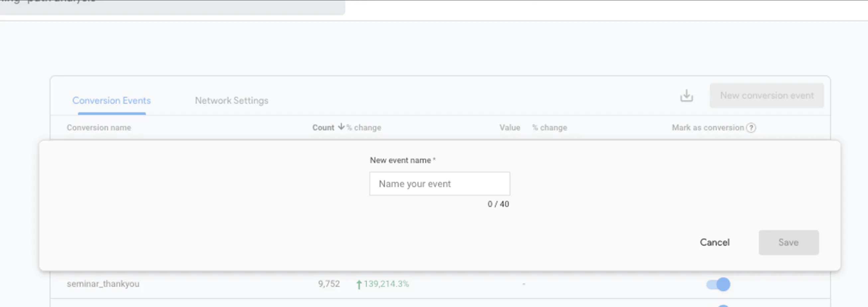This screenshot has width=868, height=307.
Task: Click the sort arrow next to Count
Action: [x=341, y=127]
